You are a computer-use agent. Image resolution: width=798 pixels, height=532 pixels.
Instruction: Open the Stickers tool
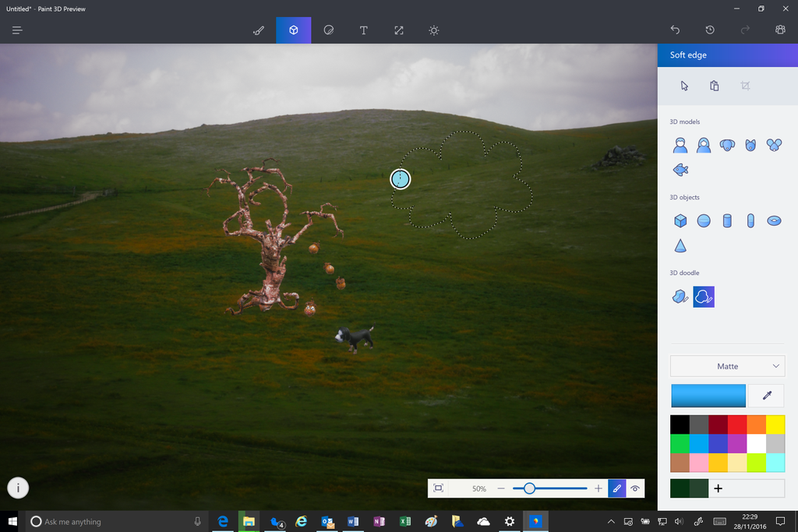point(328,30)
